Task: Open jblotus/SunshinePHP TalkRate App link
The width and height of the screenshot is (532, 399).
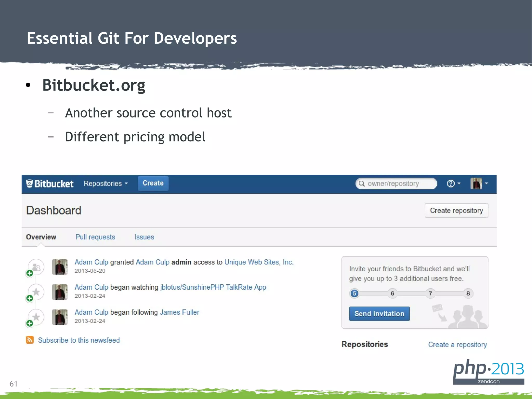Action: tap(213, 287)
